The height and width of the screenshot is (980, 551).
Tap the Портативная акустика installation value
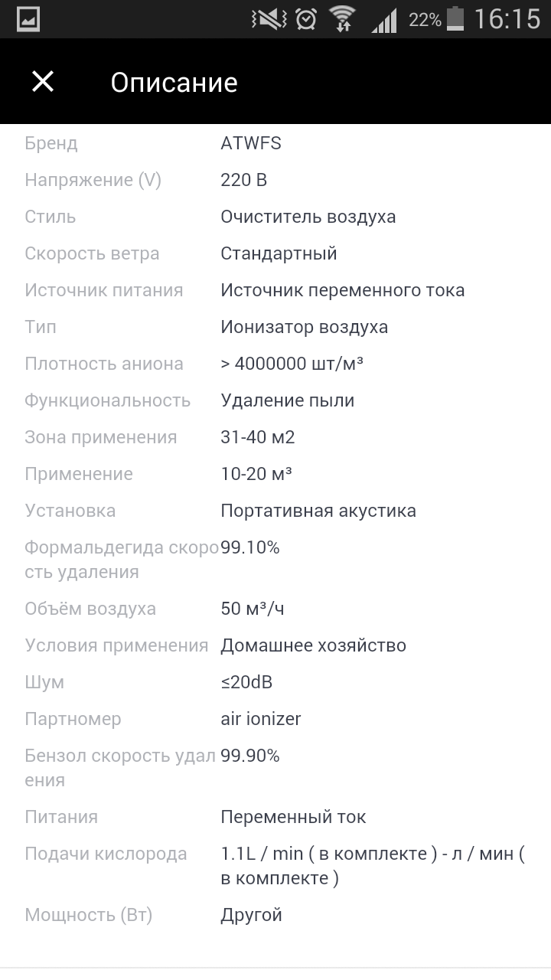318,511
